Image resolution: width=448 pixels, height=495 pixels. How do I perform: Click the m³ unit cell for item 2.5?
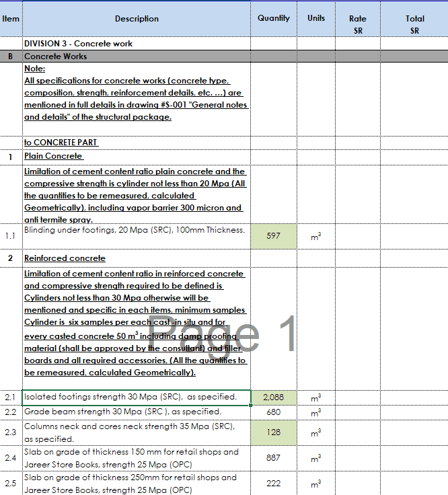pos(316,484)
